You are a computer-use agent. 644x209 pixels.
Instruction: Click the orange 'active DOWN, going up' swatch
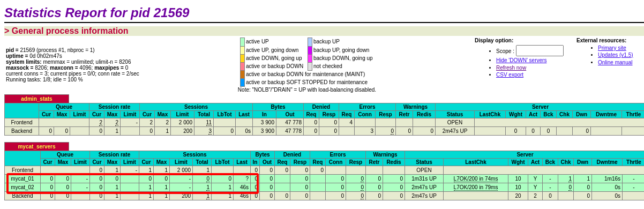click(242, 58)
